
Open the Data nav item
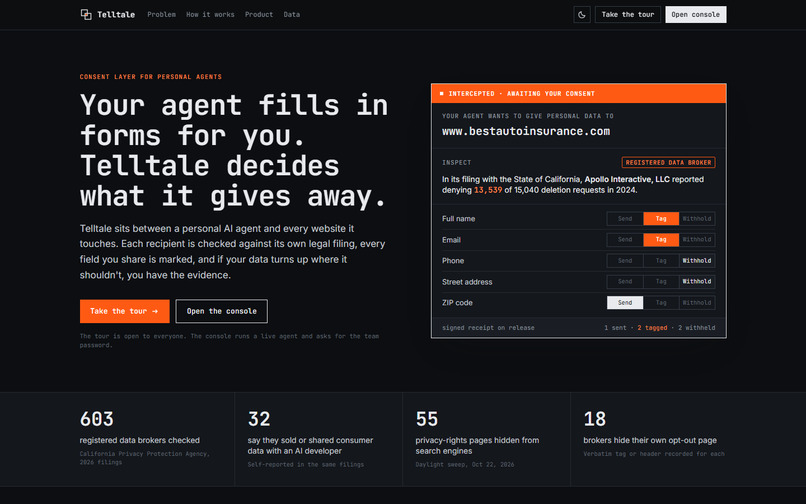tap(291, 14)
